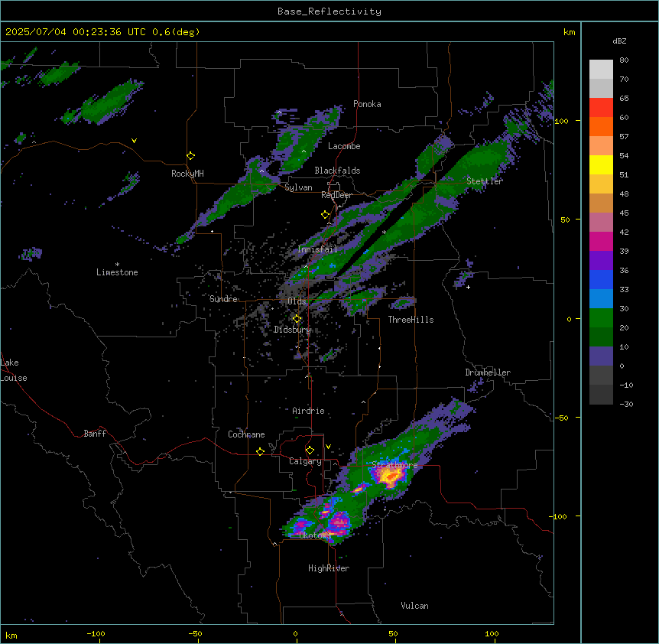Select the Strathmore city label
The width and height of the screenshot is (659, 644).
(395, 465)
